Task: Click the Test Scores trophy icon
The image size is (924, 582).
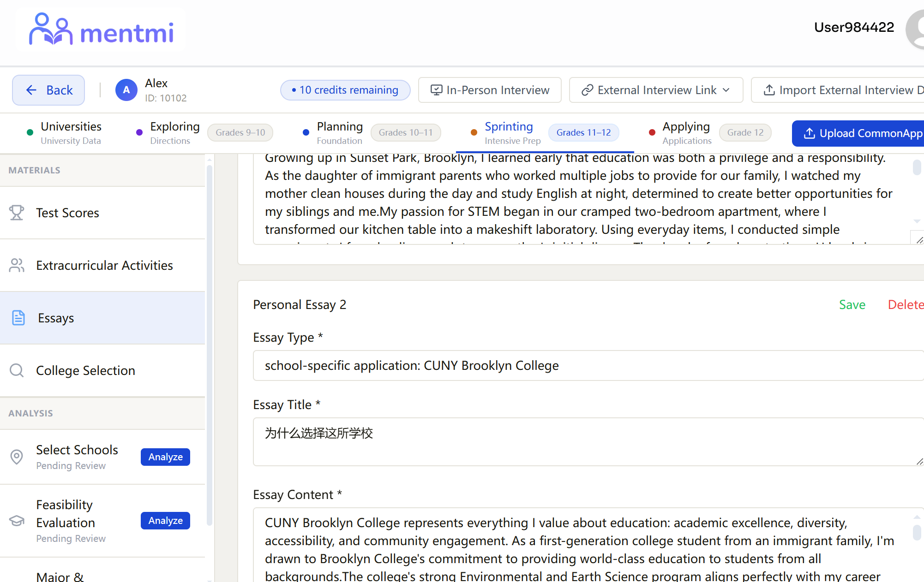Action: click(x=17, y=213)
